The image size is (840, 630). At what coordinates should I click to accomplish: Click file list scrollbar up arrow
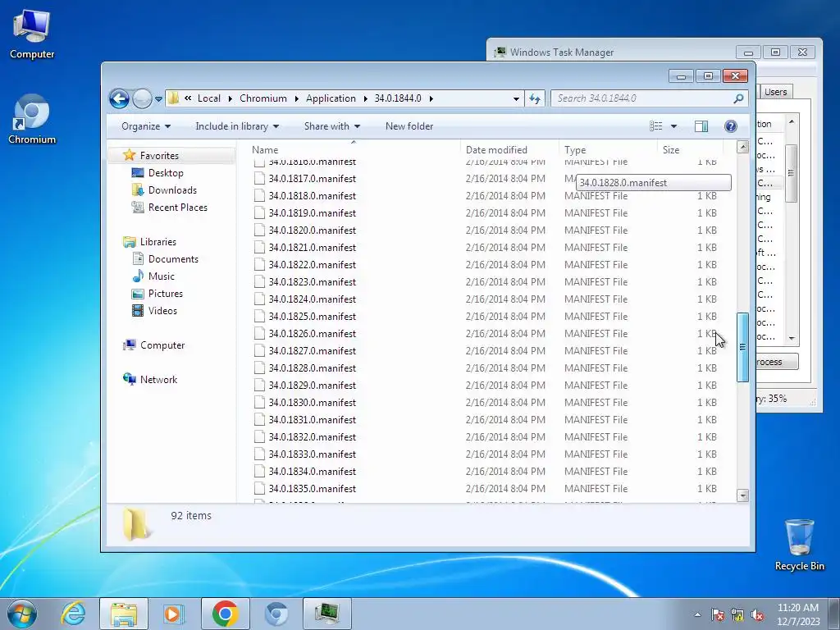point(742,147)
